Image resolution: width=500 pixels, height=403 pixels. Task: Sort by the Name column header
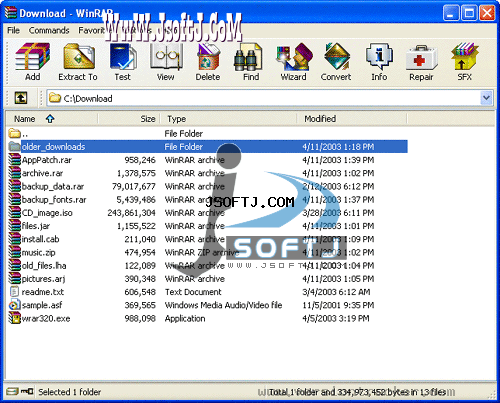pos(52,119)
